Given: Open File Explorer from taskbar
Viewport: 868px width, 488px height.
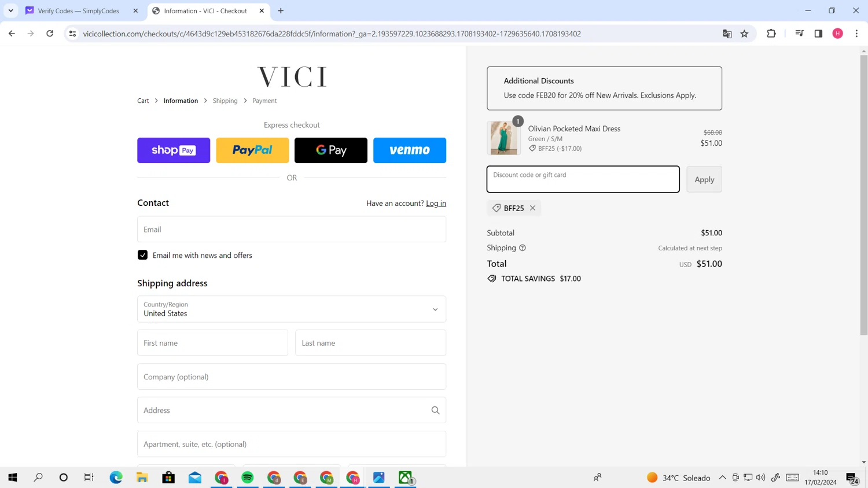Looking at the screenshot, I should (142, 478).
